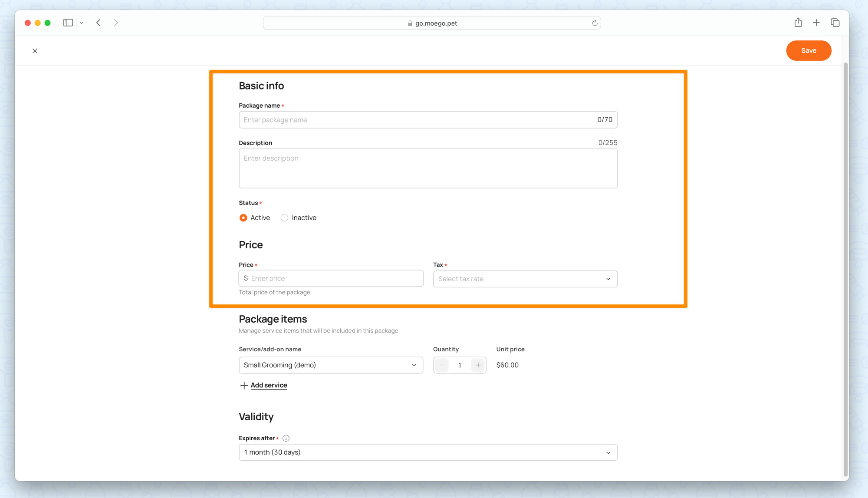Focus the Package name input field
Screen dimensions: 868x498
(417, 120)
